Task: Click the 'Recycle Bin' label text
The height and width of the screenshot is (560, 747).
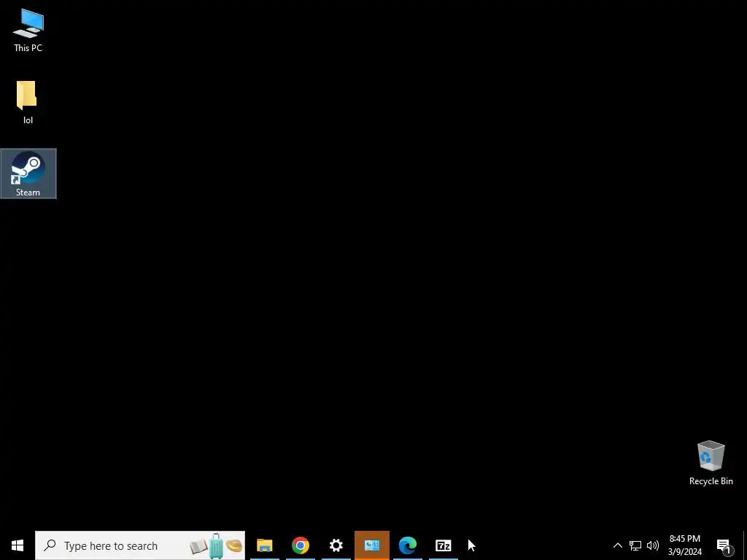Action: tap(711, 481)
